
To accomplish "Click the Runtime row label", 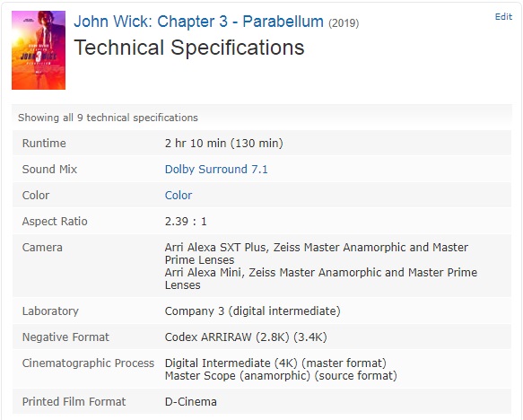I will (44, 143).
